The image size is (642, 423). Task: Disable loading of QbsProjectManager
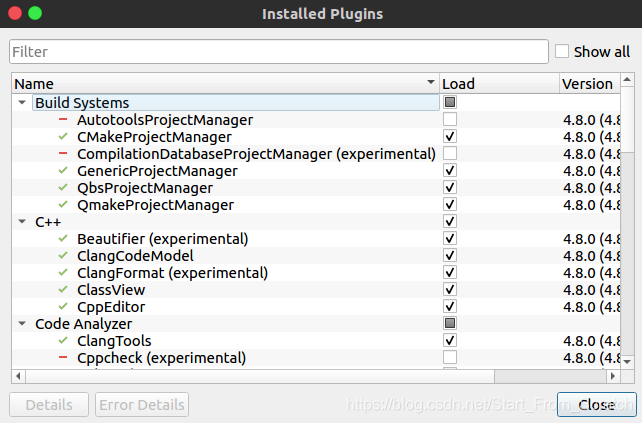pos(450,187)
